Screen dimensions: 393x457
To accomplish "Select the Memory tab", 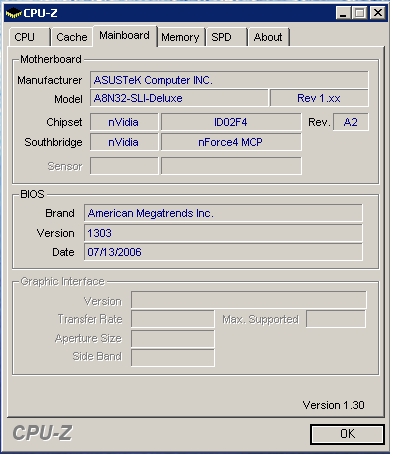I will point(180,37).
